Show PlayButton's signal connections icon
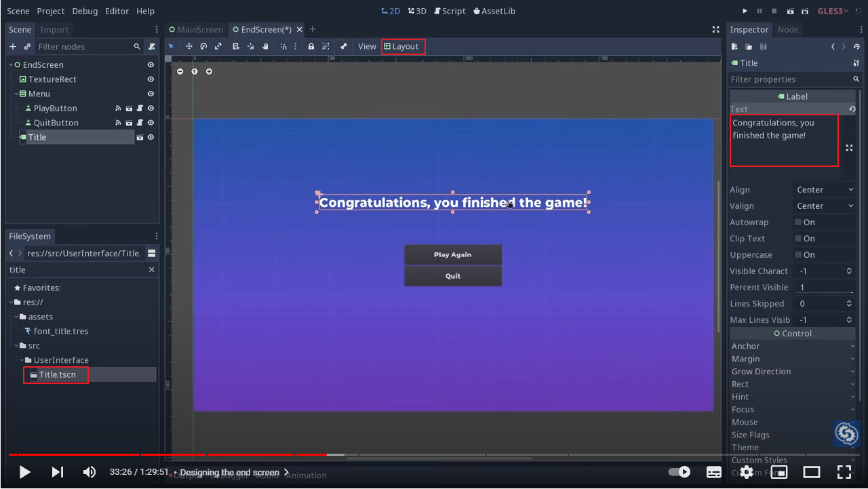This screenshot has height=489, width=868. coord(118,109)
